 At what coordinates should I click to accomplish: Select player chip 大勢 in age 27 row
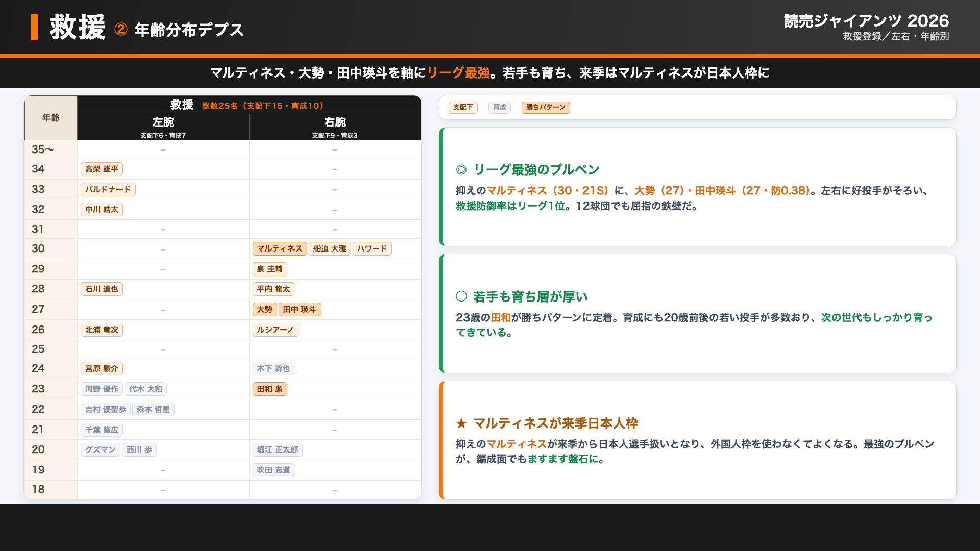[x=264, y=309]
